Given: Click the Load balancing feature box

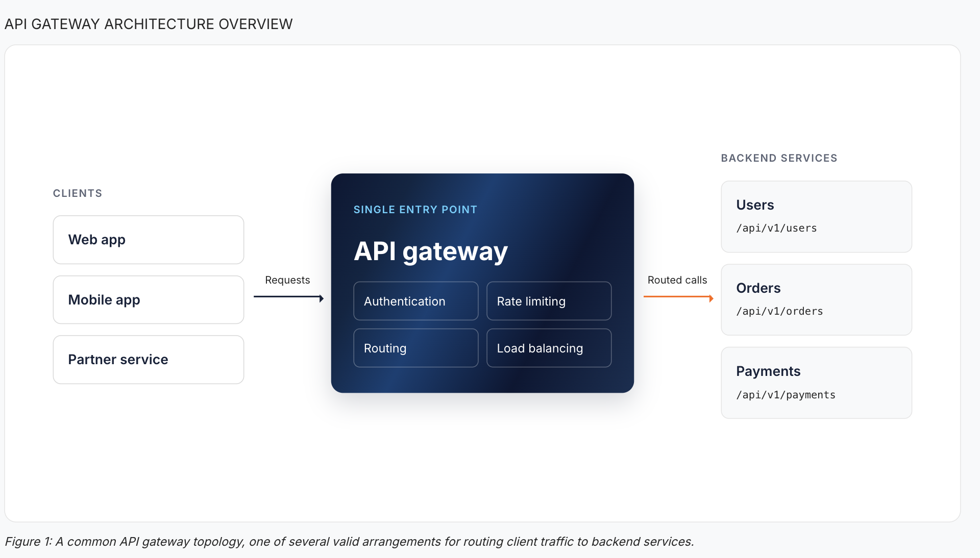Looking at the screenshot, I should [549, 348].
